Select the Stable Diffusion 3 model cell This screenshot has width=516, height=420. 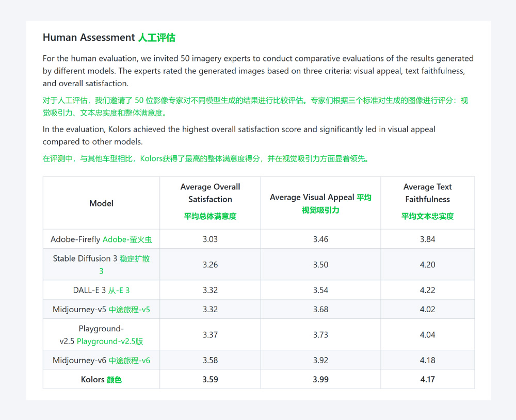click(101, 265)
